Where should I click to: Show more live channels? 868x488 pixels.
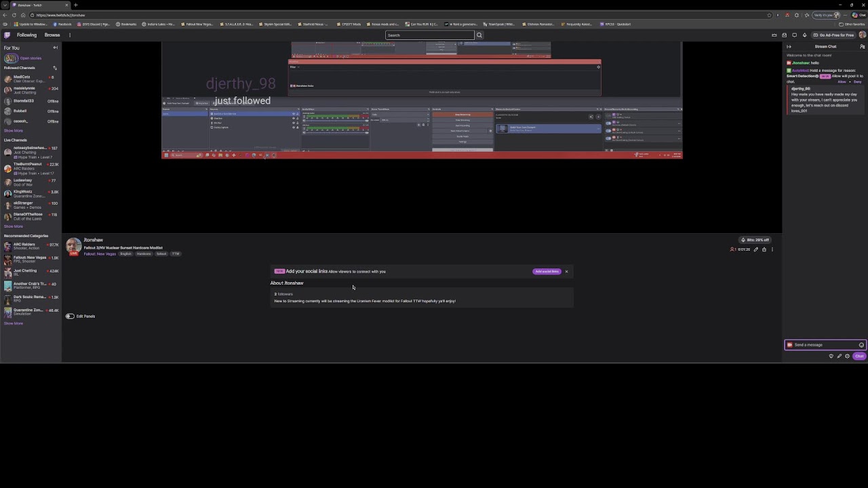pos(13,226)
